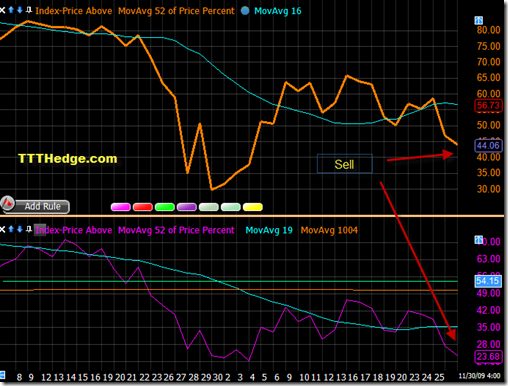This screenshot has height=386, width=508.
Task: Select the MovAvg 1004 legend label
Action: click(x=329, y=230)
